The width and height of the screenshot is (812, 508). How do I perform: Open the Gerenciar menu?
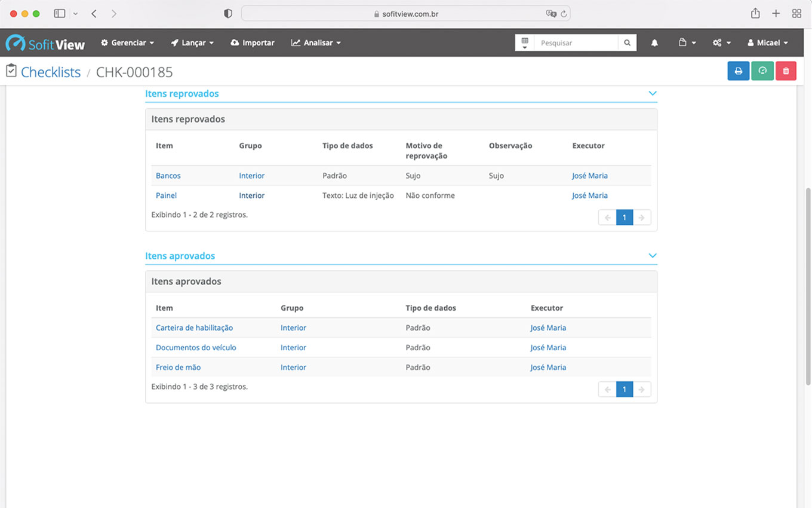(127, 43)
